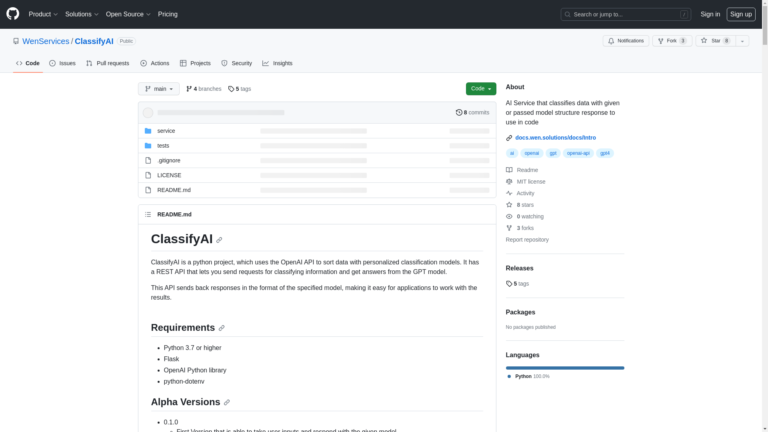Viewport: 768px width, 432px height.
Task: Open the Projects tab
Action: (x=195, y=63)
